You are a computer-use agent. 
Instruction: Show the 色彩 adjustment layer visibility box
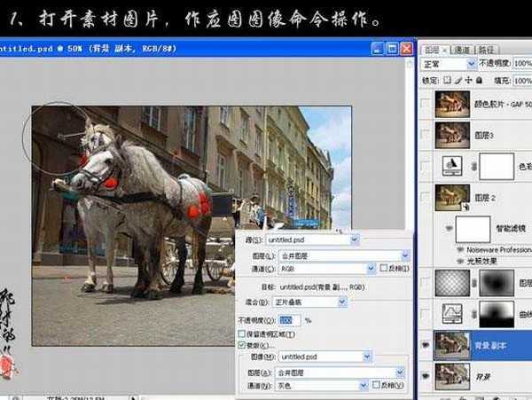(426, 166)
